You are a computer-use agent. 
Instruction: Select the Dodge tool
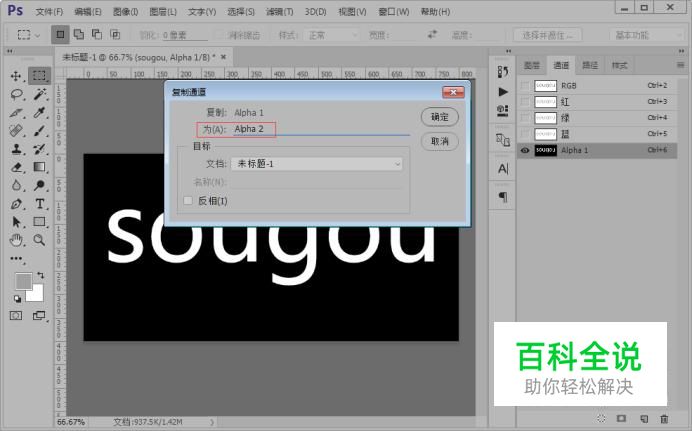tap(39, 185)
